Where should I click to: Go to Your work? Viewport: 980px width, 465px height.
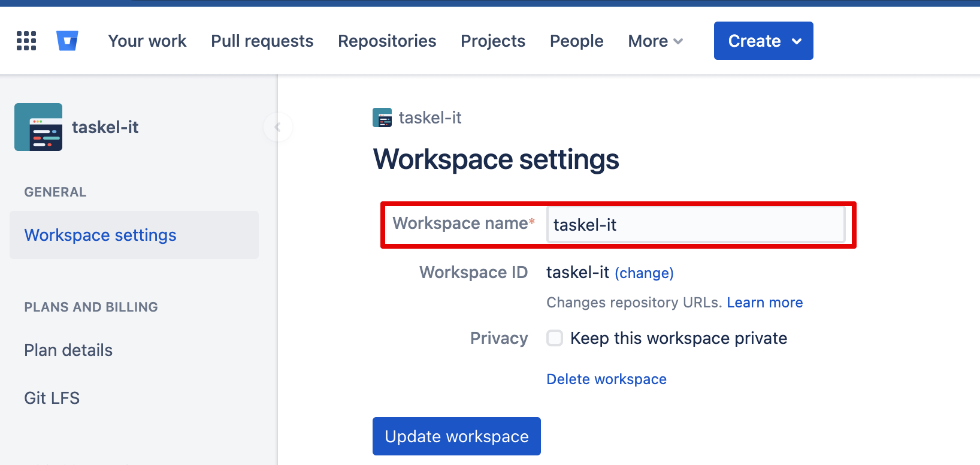pos(147,41)
